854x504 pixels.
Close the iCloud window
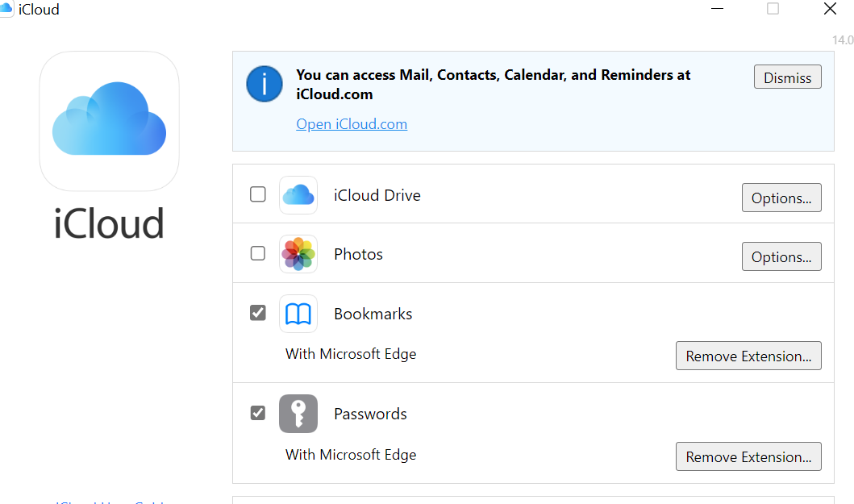click(830, 9)
